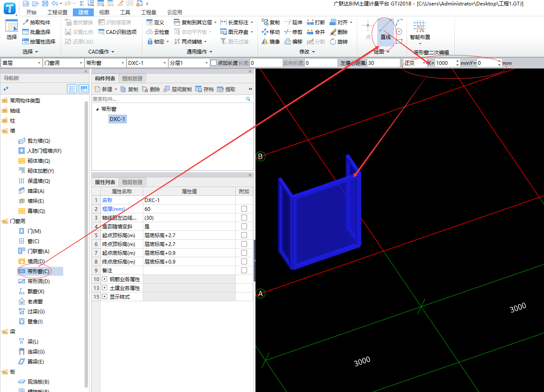Click 按属性选择 select by attribute
This screenshot has width=544, height=392.
pyautogui.click(x=39, y=41)
